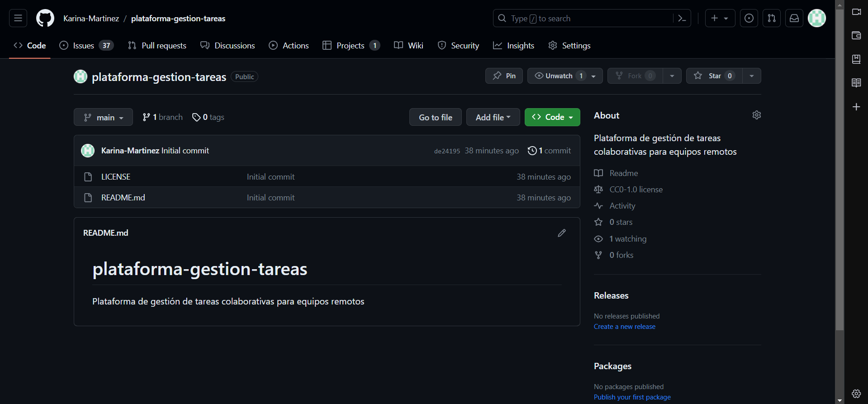Open browser sidebar settings gear
Image resolution: width=868 pixels, height=404 pixels.
click(x=856, y=394)
